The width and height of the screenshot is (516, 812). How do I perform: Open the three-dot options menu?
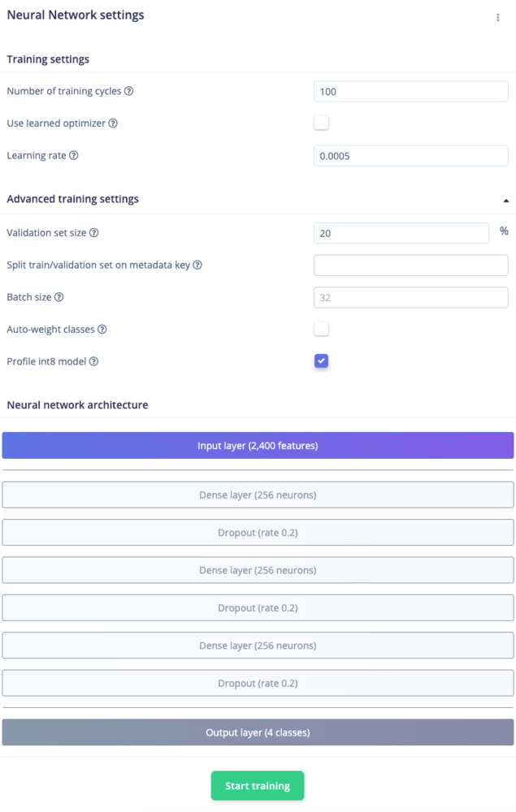[498, 18]
